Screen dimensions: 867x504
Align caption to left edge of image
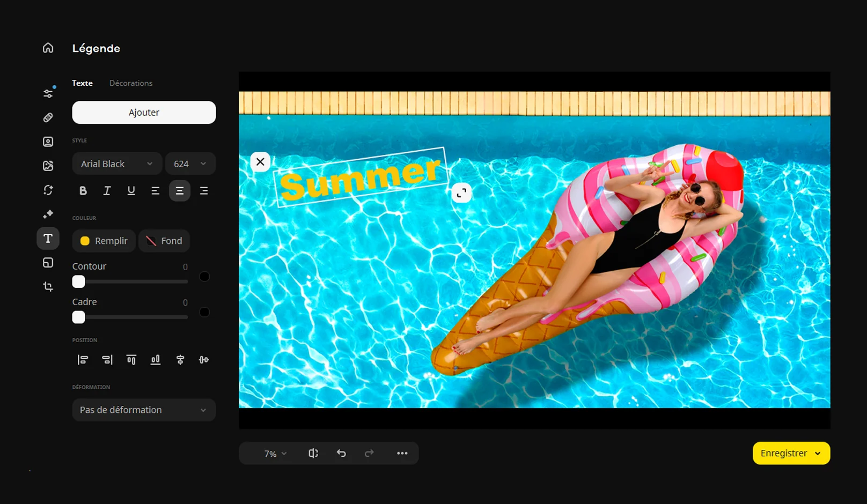(x=83, y=360)
